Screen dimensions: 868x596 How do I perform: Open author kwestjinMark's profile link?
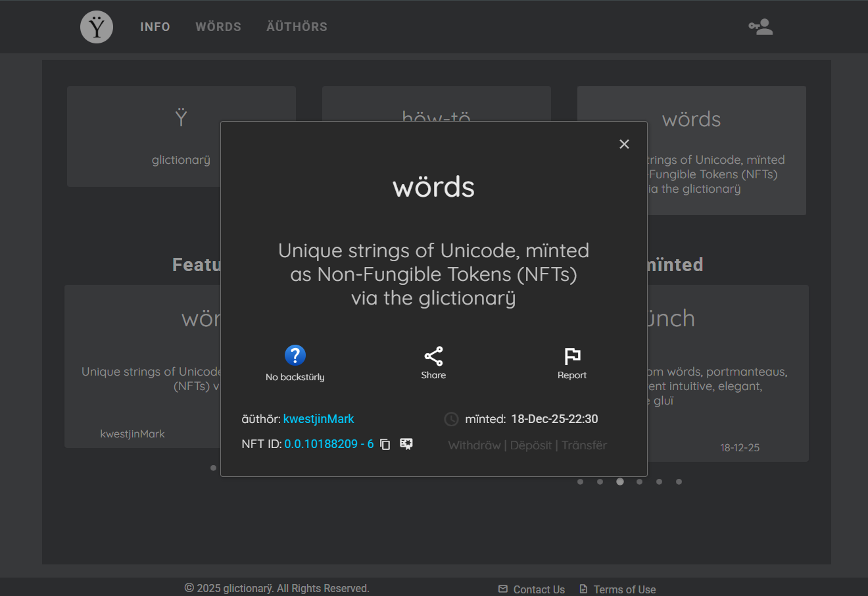pyautogui.click(x=318, y=419)
